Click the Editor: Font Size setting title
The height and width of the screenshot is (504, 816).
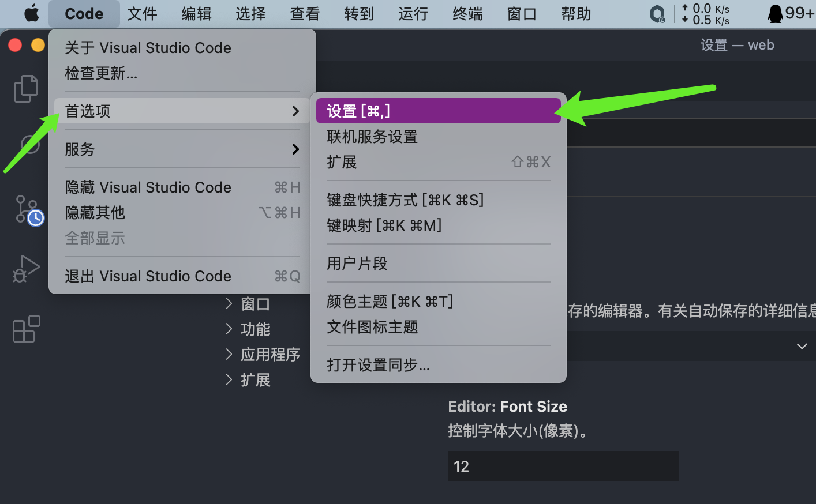[508, 407]
